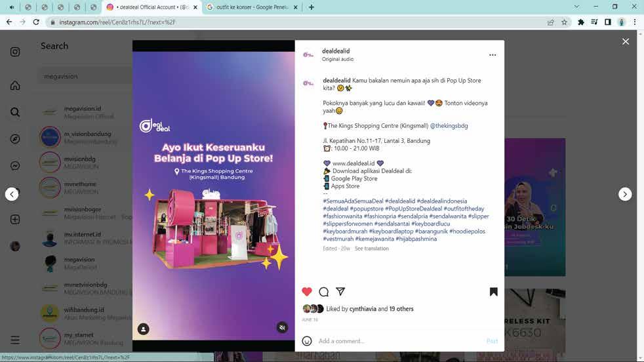The image size is (644, 362).
Task: Open the More hamburger menu in sidebar
Action: (x=15, y=340)
